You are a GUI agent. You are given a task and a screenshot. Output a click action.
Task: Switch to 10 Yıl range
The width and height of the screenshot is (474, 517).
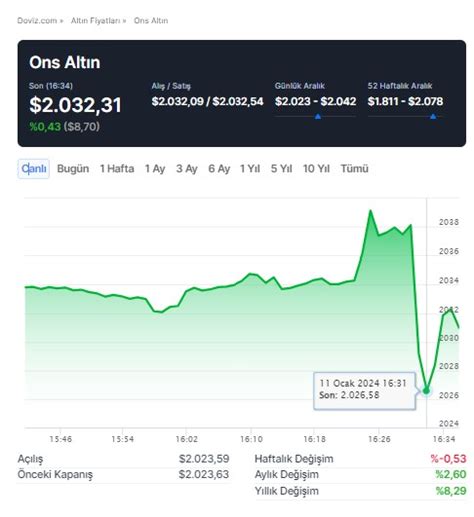tap(316, 169)
